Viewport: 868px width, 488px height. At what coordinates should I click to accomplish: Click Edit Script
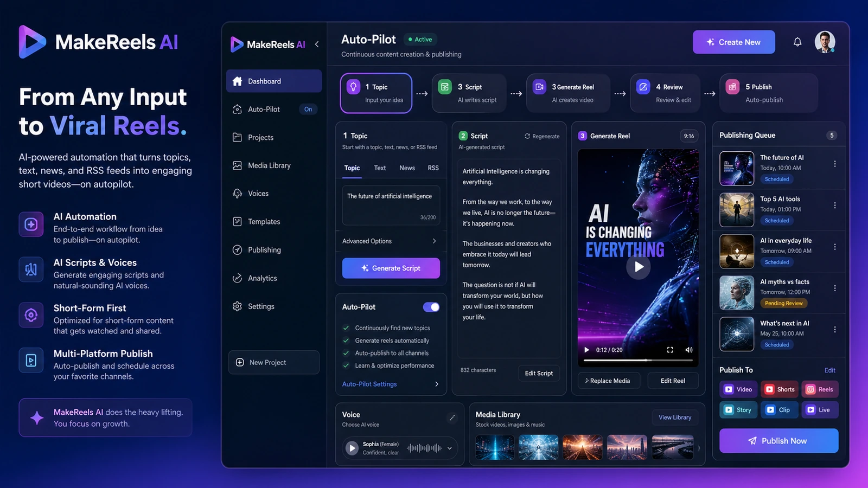(x=539, y=373)
